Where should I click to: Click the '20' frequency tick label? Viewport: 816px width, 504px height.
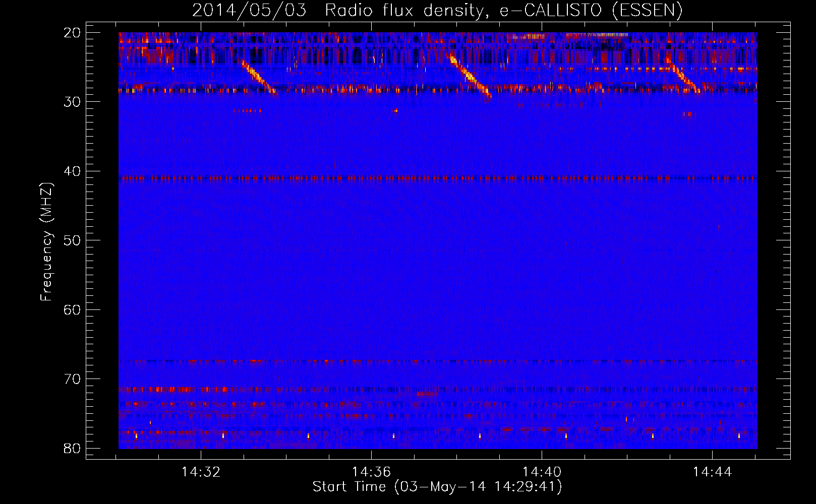73,33
